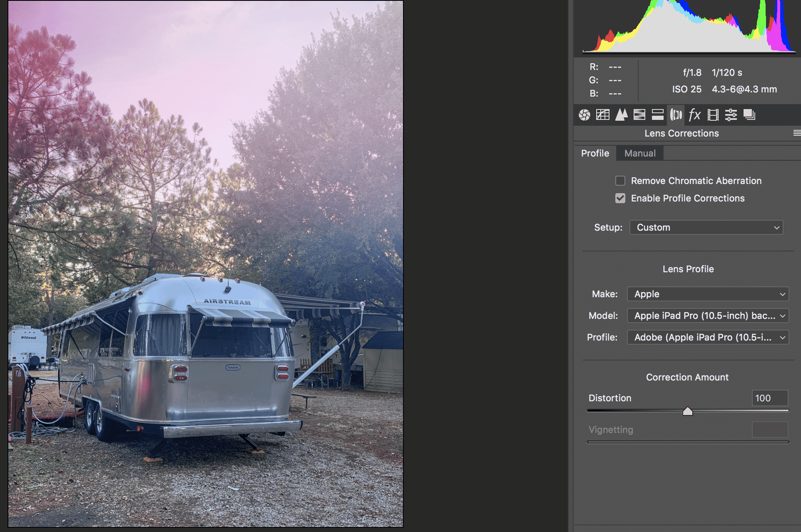Uncheck Enable Profile Corrections

(x=620, y=198)
